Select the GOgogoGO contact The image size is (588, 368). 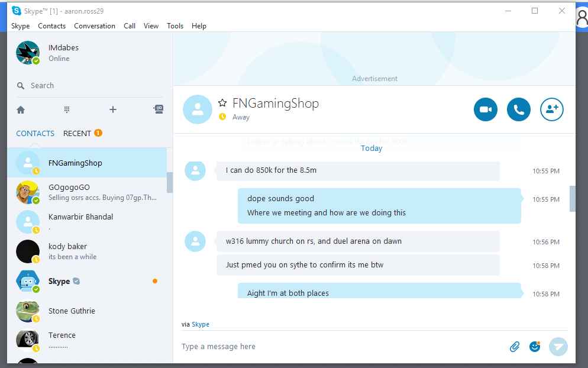(x=87, y=192)
